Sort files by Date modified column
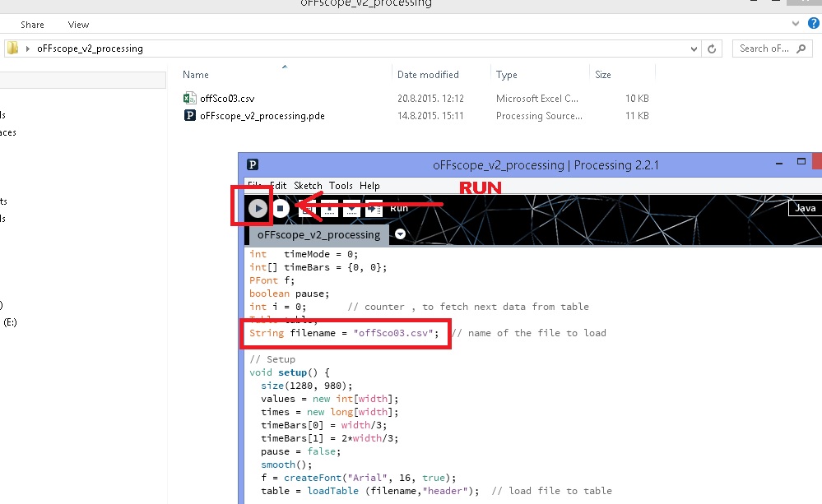The width and height of the screenshot is (822, 504). pos(428,75)
